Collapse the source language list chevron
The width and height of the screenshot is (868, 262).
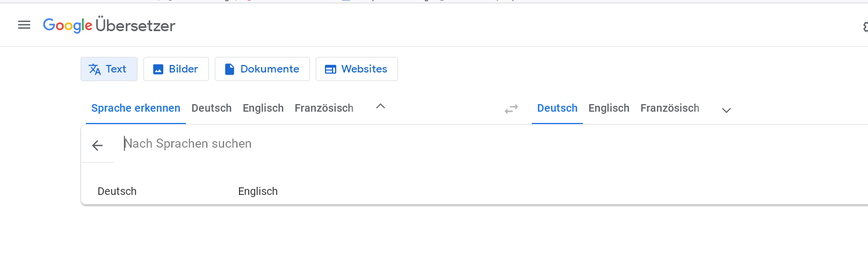380,107
